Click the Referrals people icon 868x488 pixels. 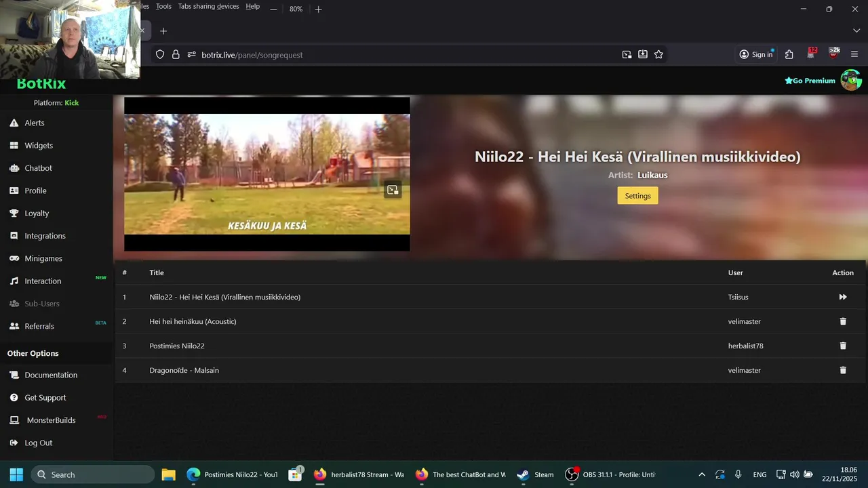pos(14,326)
